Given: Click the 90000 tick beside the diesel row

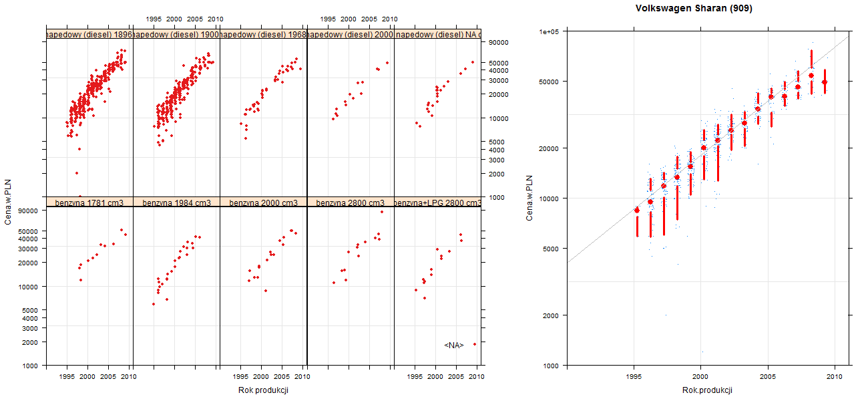Looking at the screenshot, I should 499,43.
